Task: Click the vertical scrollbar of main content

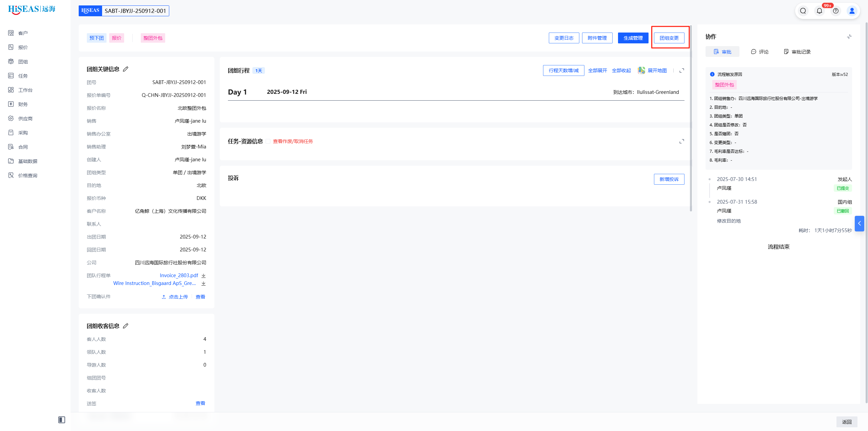Action: coord(691,119)
